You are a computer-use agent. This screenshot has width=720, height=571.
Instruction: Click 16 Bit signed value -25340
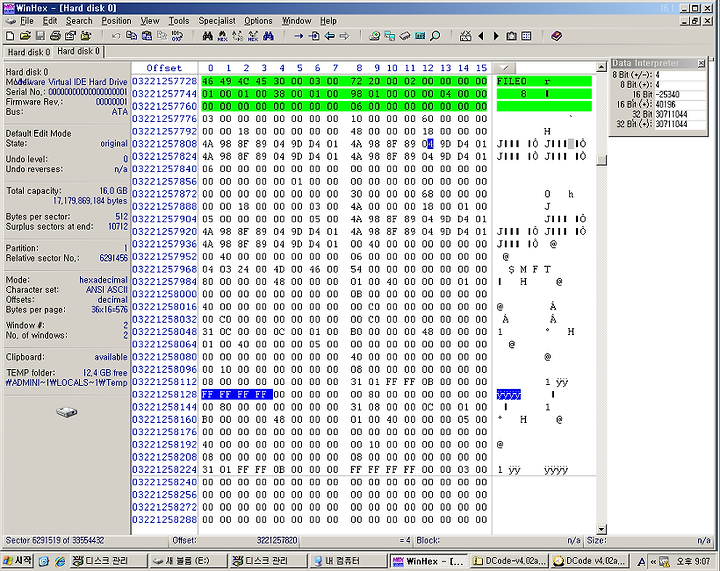point(668,95)
